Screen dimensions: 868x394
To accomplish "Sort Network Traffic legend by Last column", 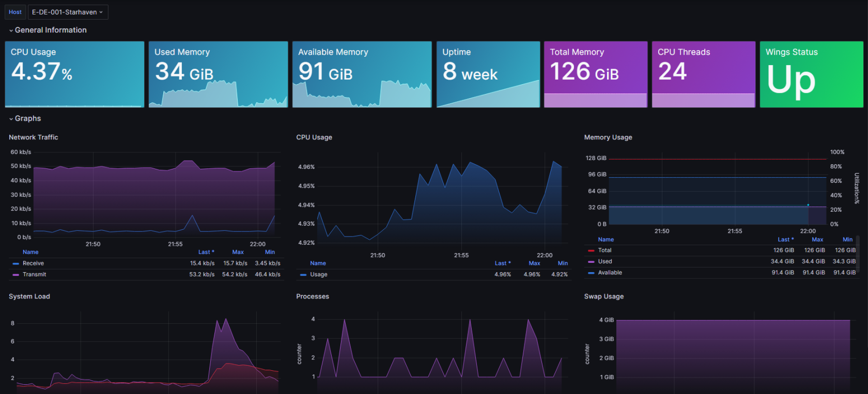I will (x=206, y=253).
